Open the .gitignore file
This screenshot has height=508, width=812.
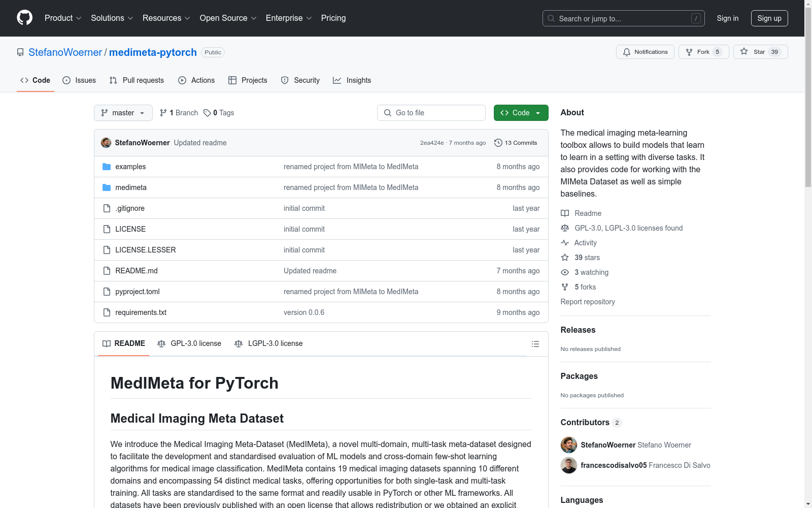(x=130, y=208)
